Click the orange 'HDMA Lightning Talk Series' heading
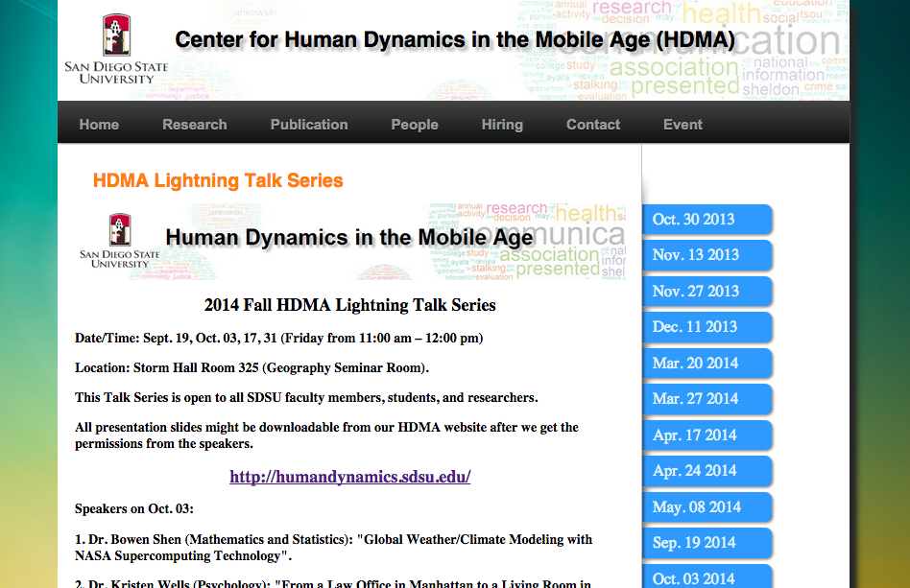This screenshot has width=910, height=588. point(218,180)
